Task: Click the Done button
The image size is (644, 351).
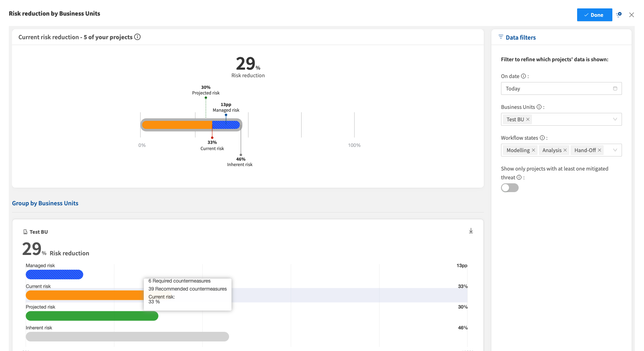Action: click(x=594, y=15)
